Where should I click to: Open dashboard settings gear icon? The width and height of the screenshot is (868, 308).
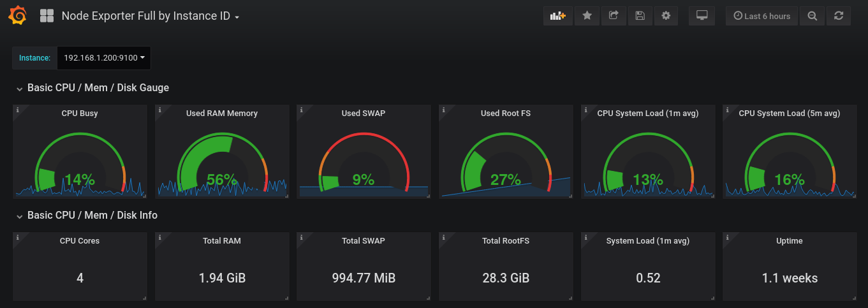pyautogui.click(x=666, y=16)
